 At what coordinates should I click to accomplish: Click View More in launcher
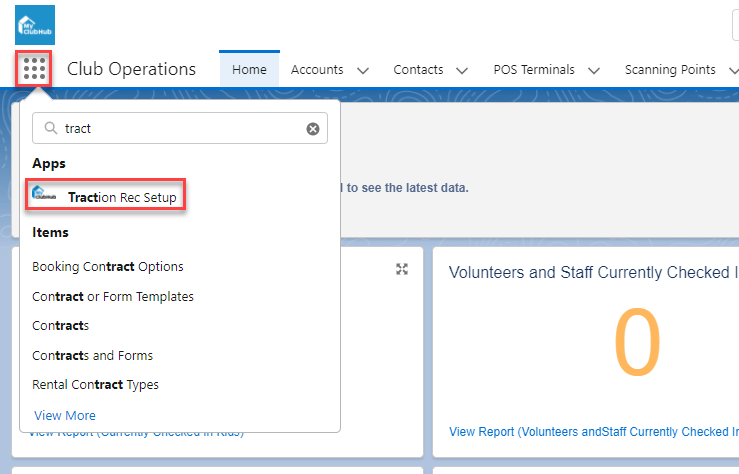tap(65, 415)
